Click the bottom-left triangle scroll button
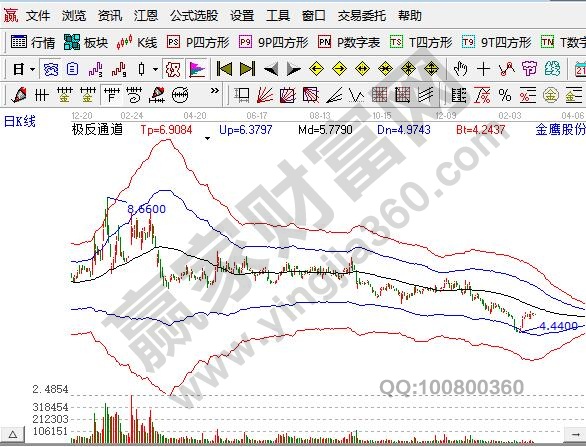Screen dimensions: 586x447 tap(13, 435)
